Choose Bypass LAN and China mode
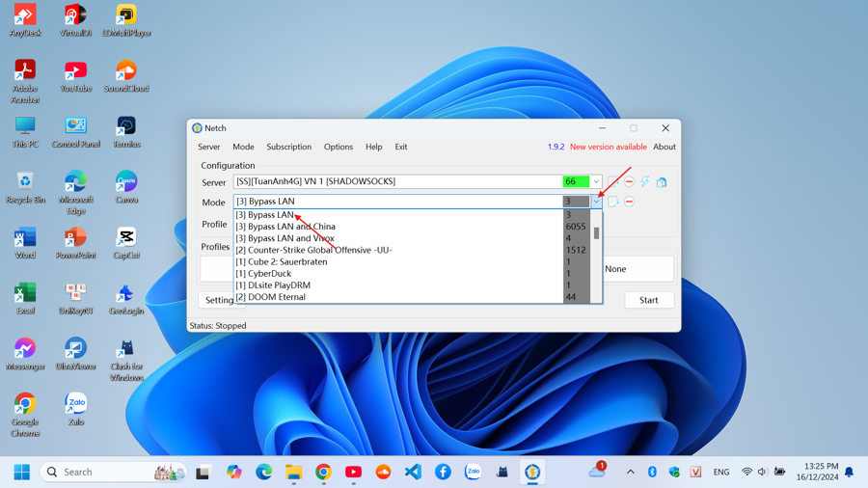This screenshot has height=488, width=868. (285, 227)
